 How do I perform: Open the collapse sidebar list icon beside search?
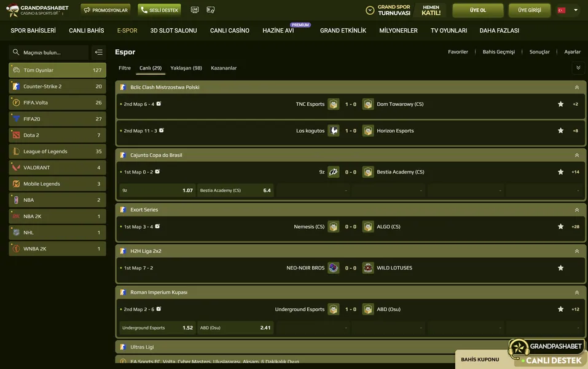98,53
